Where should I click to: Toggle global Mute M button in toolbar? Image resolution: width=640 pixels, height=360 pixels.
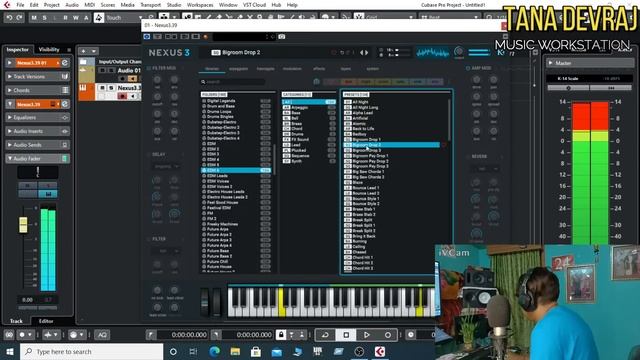pyautogui.click(x=34, y=18)
